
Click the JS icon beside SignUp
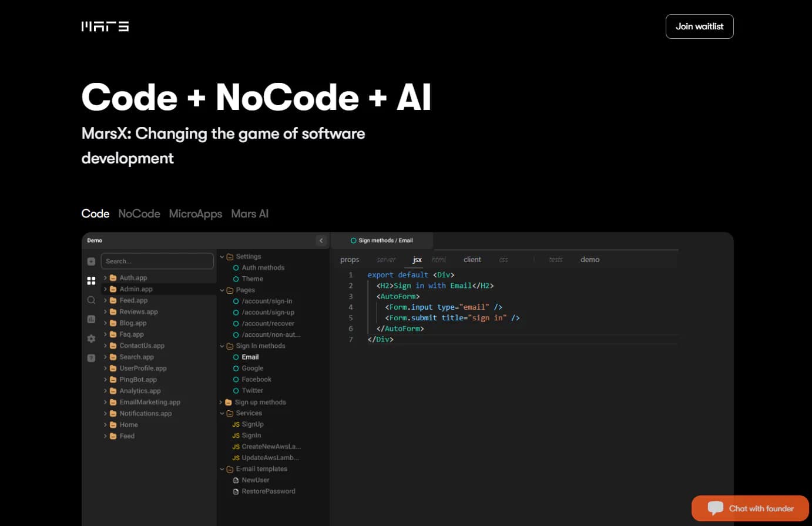point(236,424)
